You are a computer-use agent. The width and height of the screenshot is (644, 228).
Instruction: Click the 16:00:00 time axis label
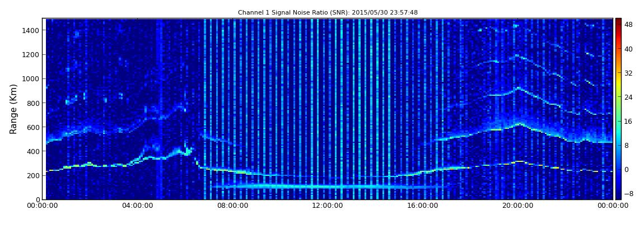pyautogui.click(x=423, y=206)
